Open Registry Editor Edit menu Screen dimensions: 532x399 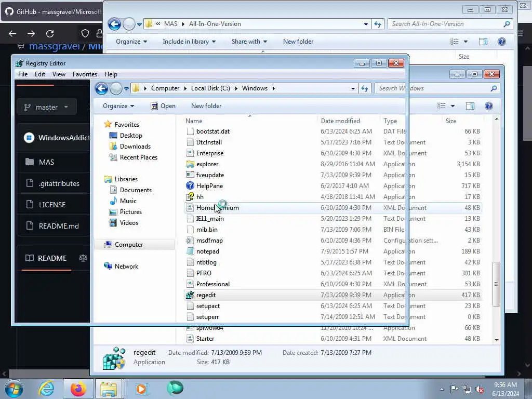(x=39, y=74)
